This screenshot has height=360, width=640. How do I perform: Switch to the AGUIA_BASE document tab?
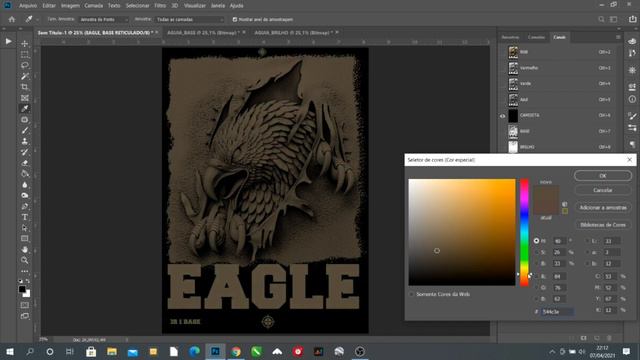pos(203,32)
